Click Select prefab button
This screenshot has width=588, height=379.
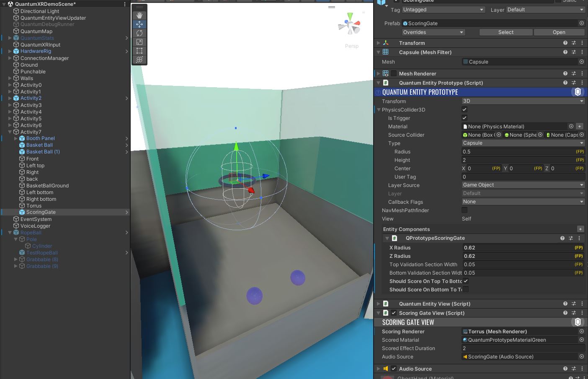506,32
